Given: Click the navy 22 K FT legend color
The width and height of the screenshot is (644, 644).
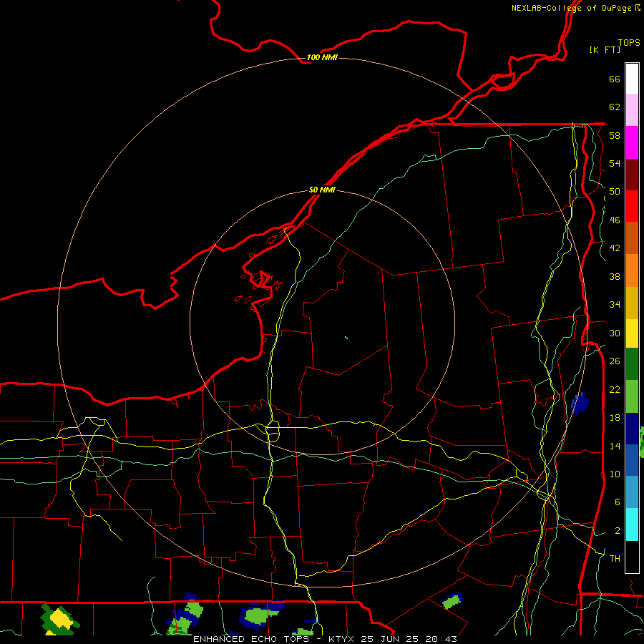Looking at the screenshot, I should (x=632, y=429).
